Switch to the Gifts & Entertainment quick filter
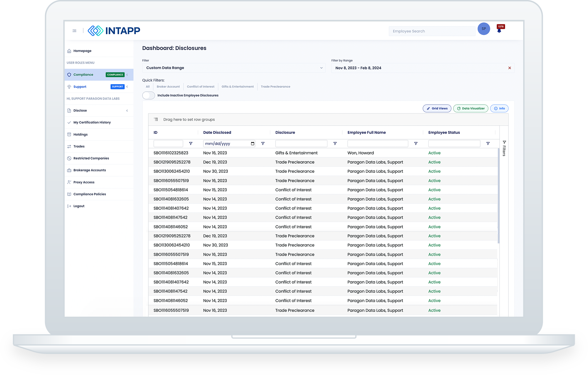Viewport: 588px width, 375px height. (x=238, y=86)
